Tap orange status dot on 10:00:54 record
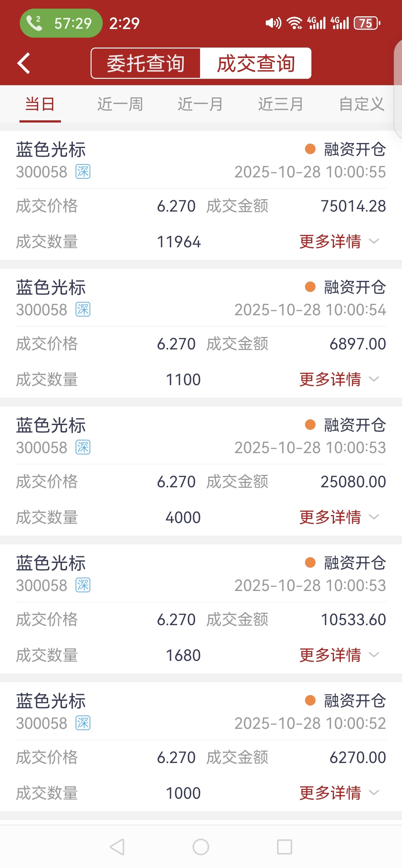 point(310,287)
